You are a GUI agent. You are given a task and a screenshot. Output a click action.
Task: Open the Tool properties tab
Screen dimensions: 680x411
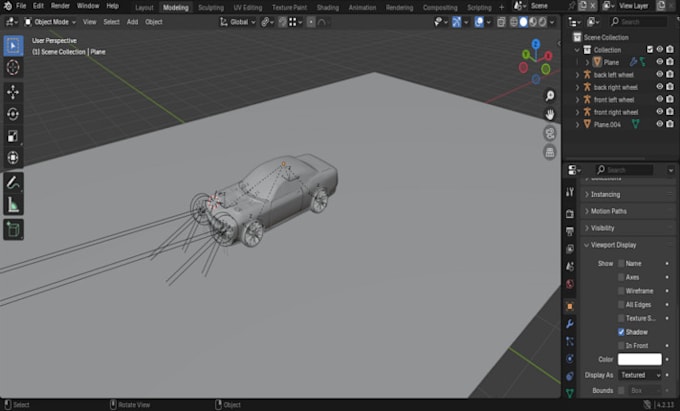tap(570, 192)
